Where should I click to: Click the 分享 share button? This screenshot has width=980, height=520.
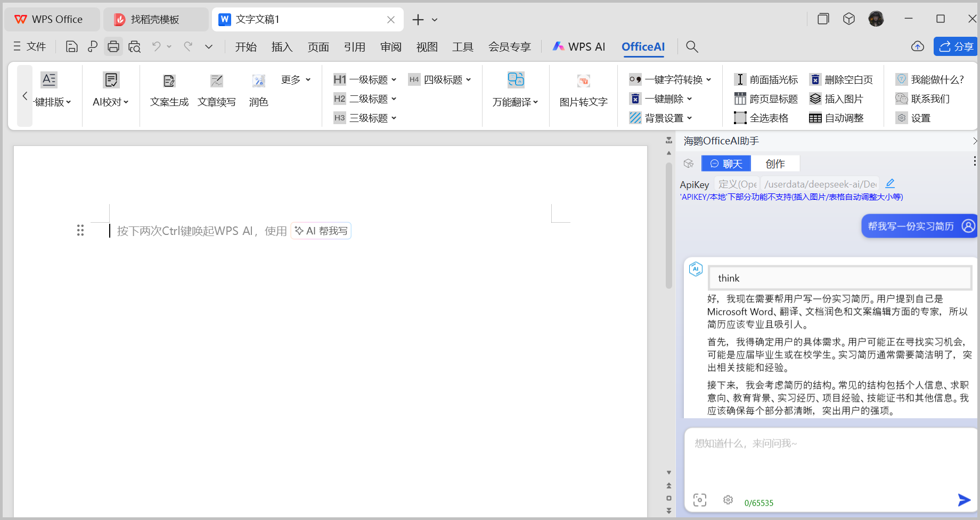click(956, 47)
